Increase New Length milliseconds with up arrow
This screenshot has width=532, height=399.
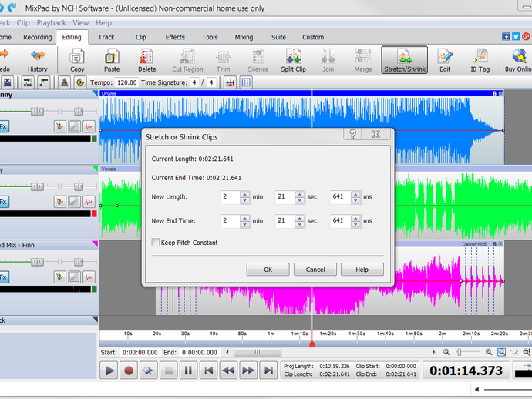(356, 194)
